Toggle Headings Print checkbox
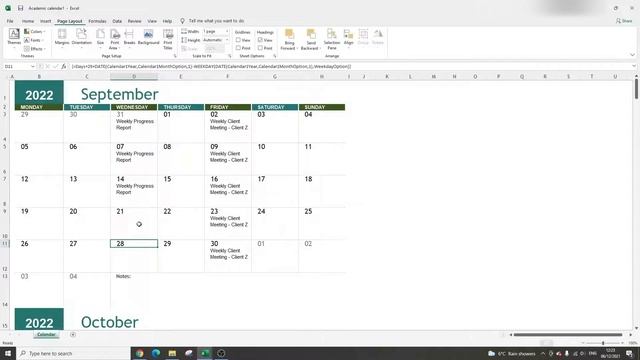 (x=260, y=48)
